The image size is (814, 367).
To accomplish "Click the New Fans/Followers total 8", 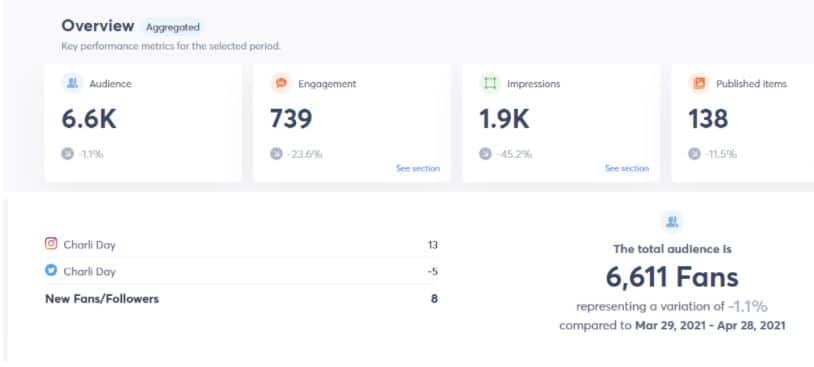I will point(434,299).
